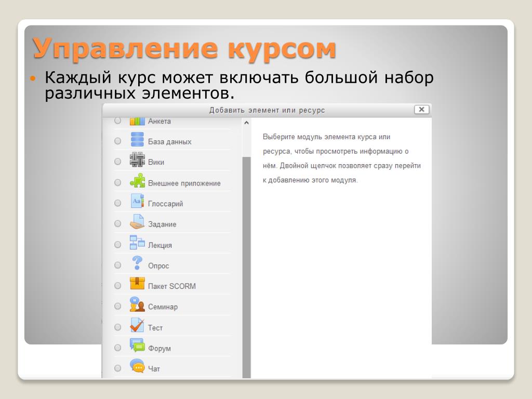Select the Пакет SCORM radio button
Viewport: 532px width, 399px height.
pos(118,286)
